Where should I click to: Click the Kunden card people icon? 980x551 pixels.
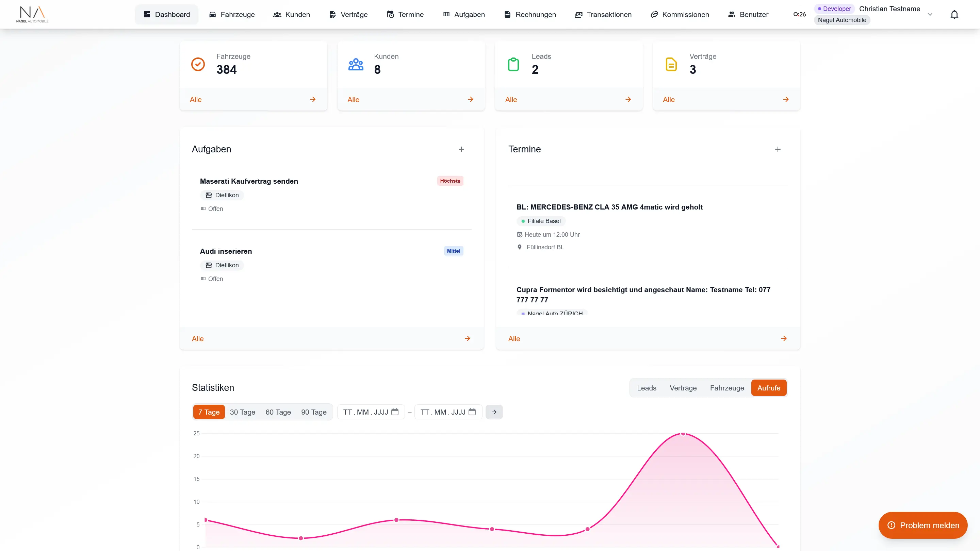tap(356, 64)
